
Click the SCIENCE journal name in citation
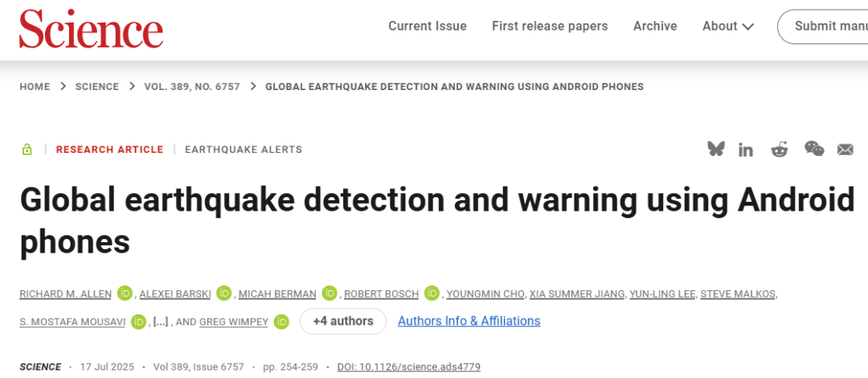click(40, 367)
